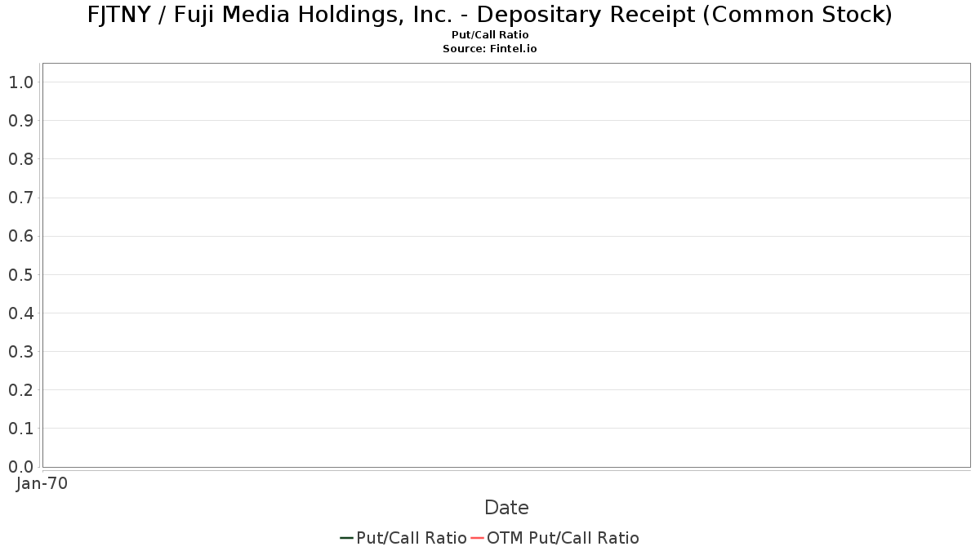Select the 0.5 y-axis tick label
Viewport: 980px width, 551px height.
(21, 275)
